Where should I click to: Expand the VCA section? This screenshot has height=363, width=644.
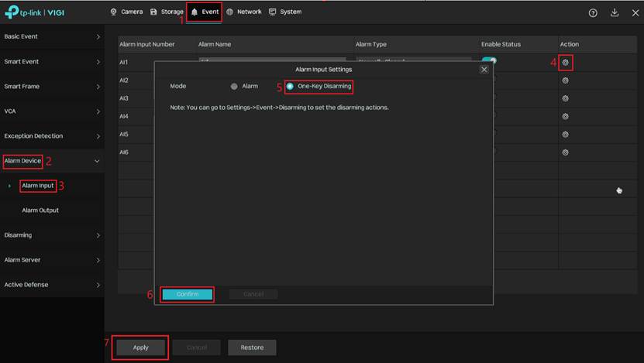(x=52, y=111)
